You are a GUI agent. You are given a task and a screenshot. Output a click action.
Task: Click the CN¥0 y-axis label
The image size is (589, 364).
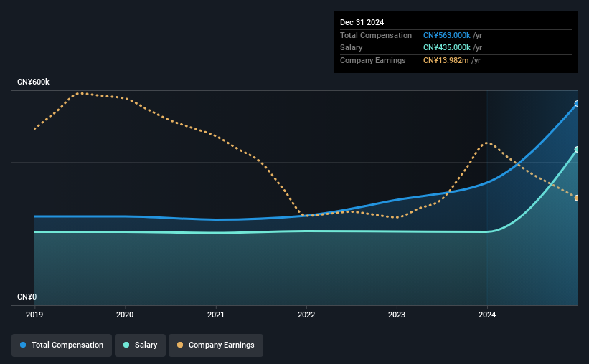(27, 297)
